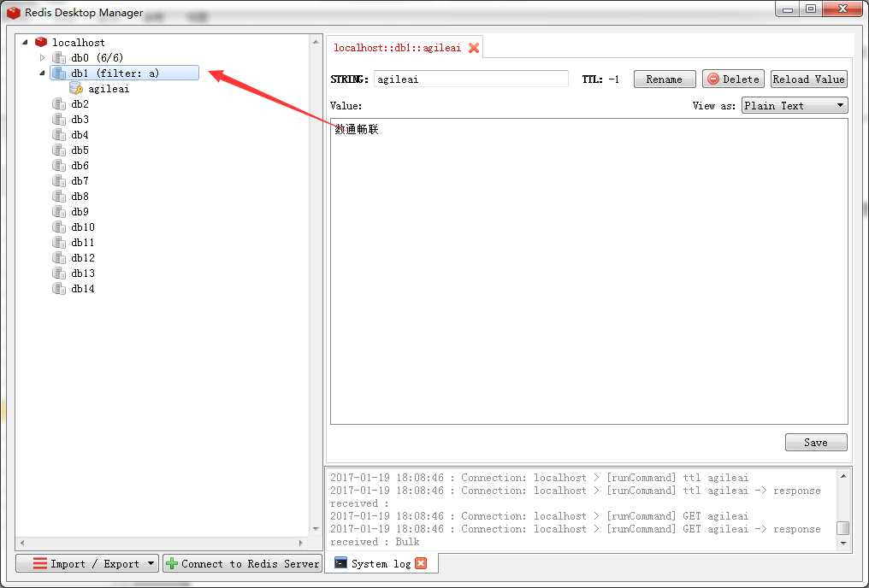Click the db11 database icon
The width and height of the screenshot is (869, 588).
59,242
